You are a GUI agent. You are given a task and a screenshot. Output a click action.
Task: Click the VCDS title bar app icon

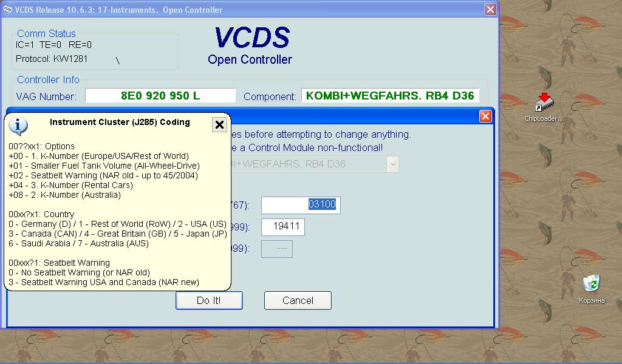[7, 10]
